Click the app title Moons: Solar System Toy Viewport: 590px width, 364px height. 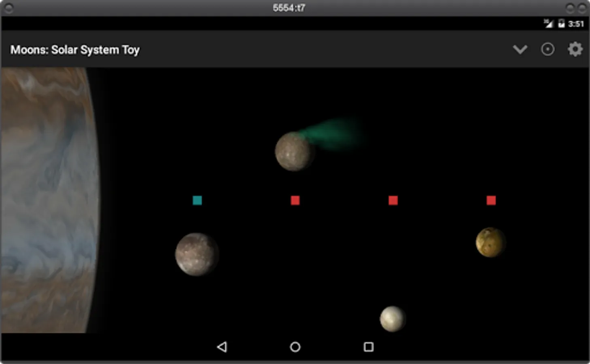click(75, 50)
